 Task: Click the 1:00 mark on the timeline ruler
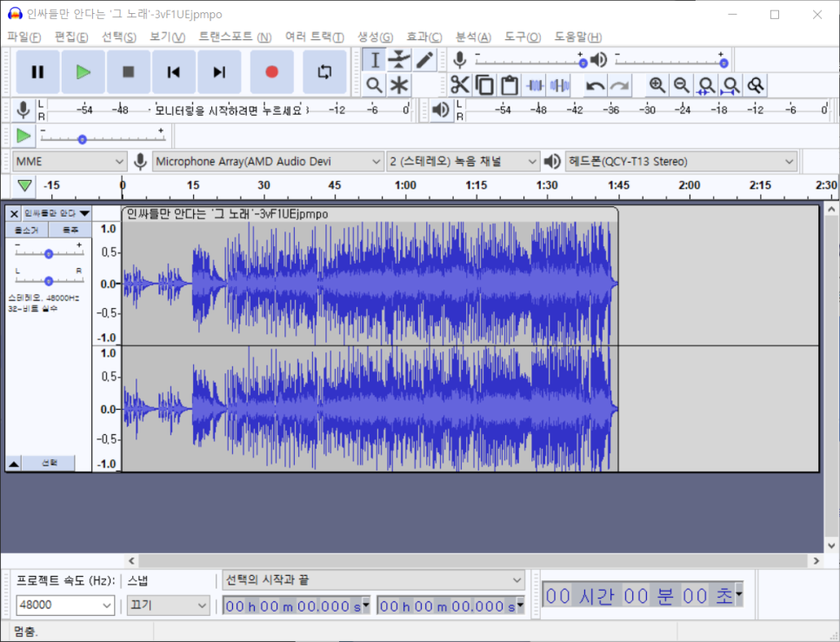(405, 185)
